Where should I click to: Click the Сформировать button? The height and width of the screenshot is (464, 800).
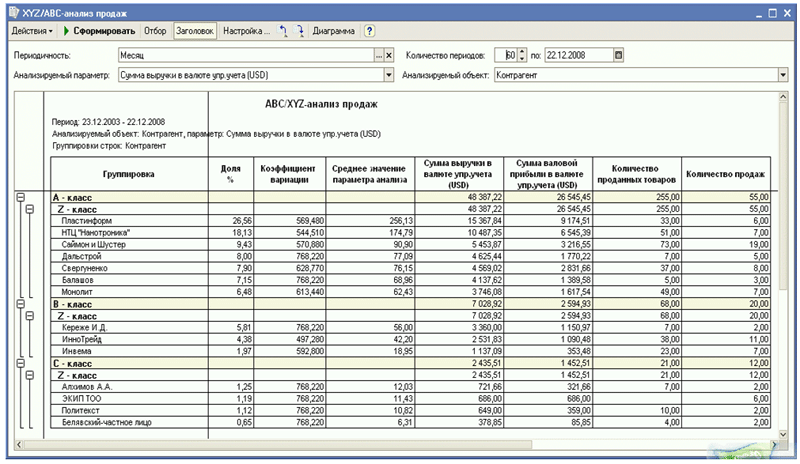[99, 31]
